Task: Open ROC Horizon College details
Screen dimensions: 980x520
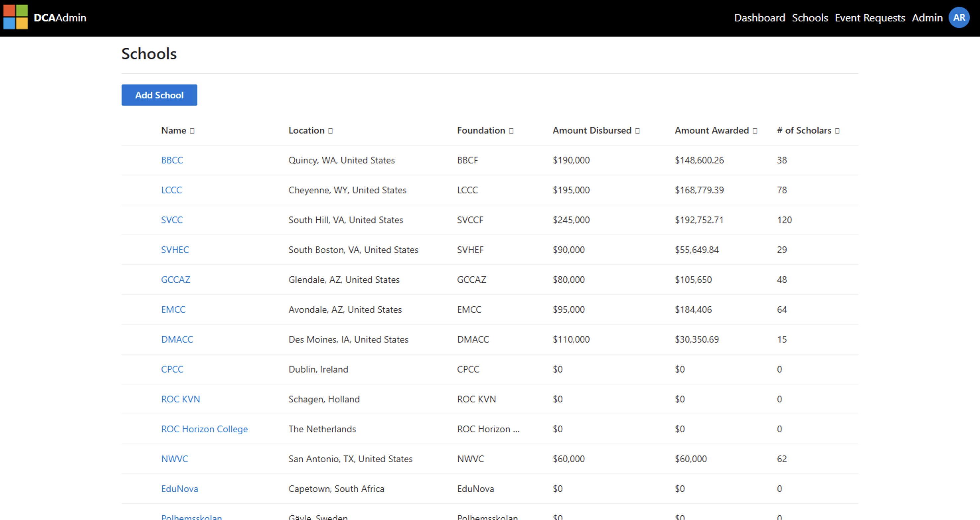Action: tap(204, 429)
